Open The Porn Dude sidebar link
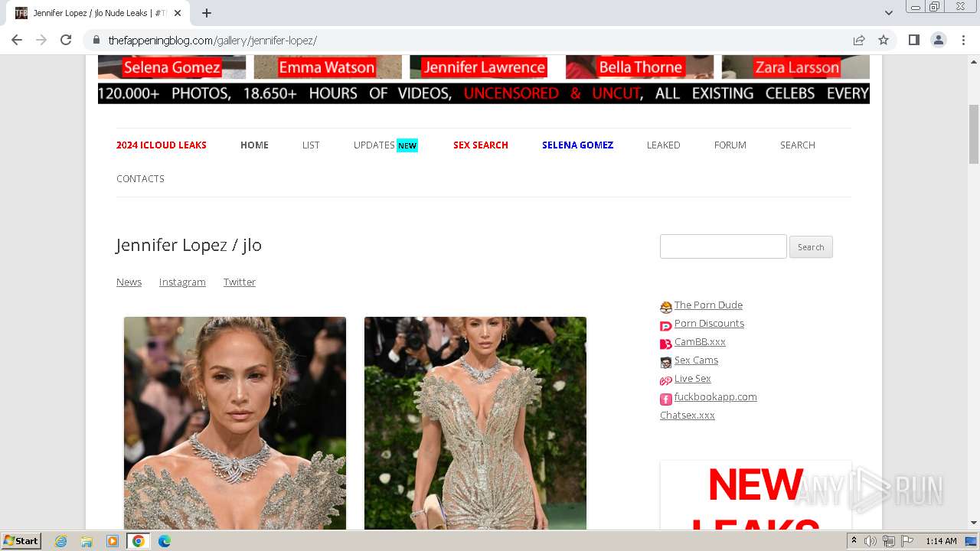This screenshot has height=551, width=980. point(708,305)
